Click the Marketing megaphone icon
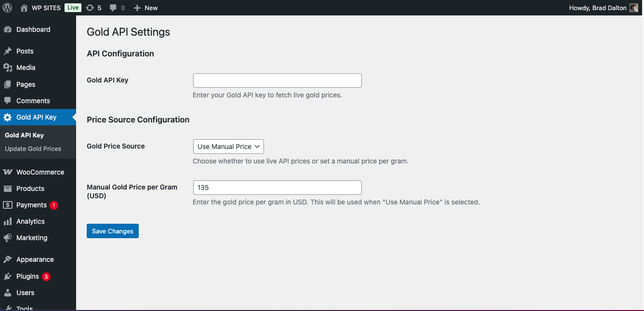This screenshot has height=311, width=644. 8,238
